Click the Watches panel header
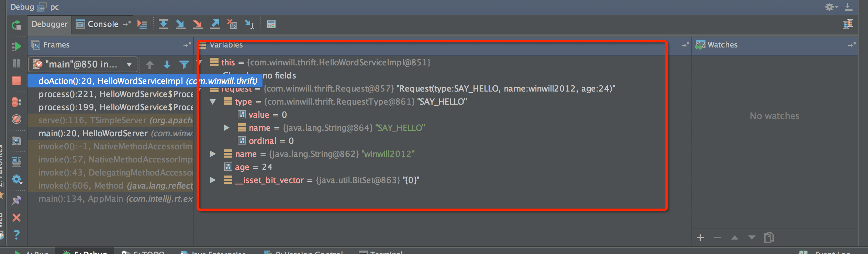868x254 pixels. pos(775,45)
